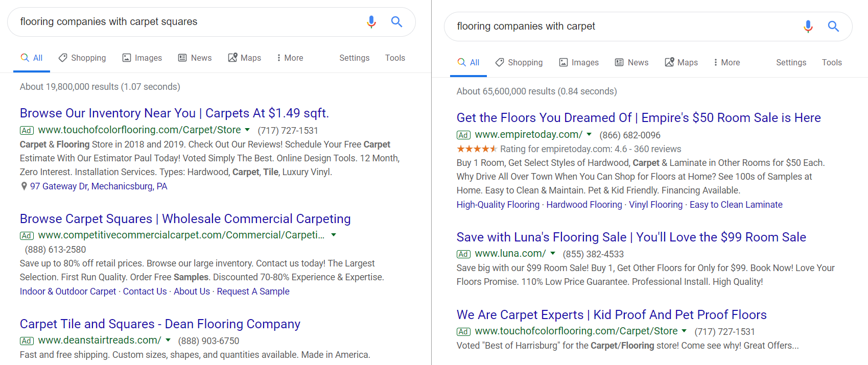Expand the competitivecommercialcarpet.com URL dropdown arrow
This screenshot has height=365, width=868.
click(334, 235)
